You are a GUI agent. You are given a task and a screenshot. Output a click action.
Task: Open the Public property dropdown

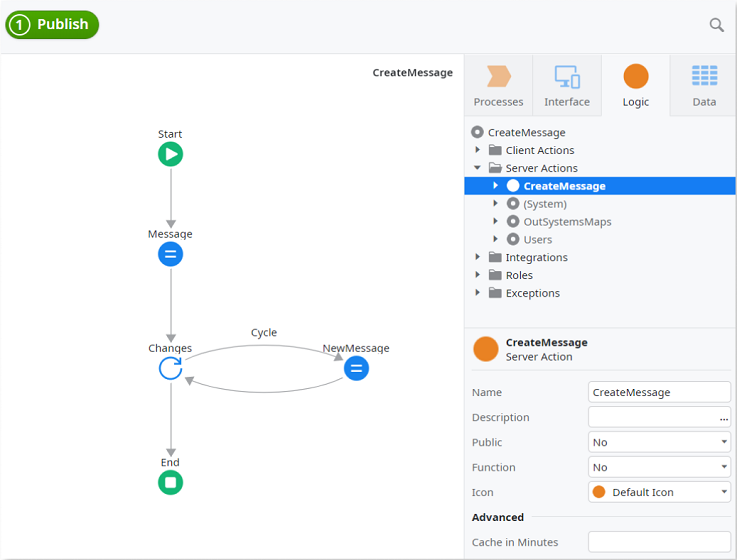click(x=659, y=442)
